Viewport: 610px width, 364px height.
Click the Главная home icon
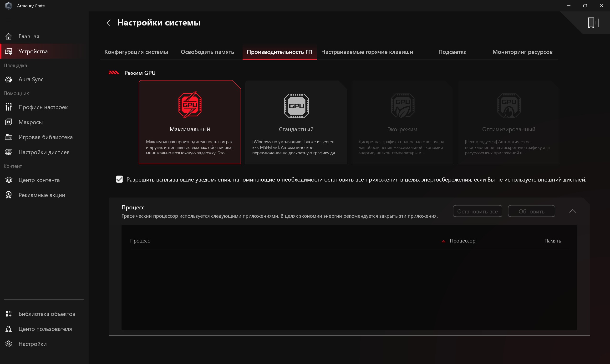tap(9, 36)
